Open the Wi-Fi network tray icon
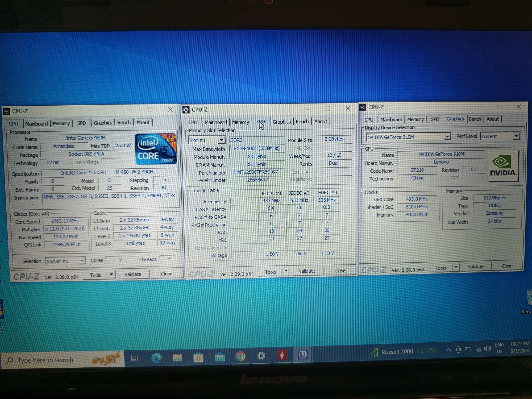532x399 pixels. 478,349
